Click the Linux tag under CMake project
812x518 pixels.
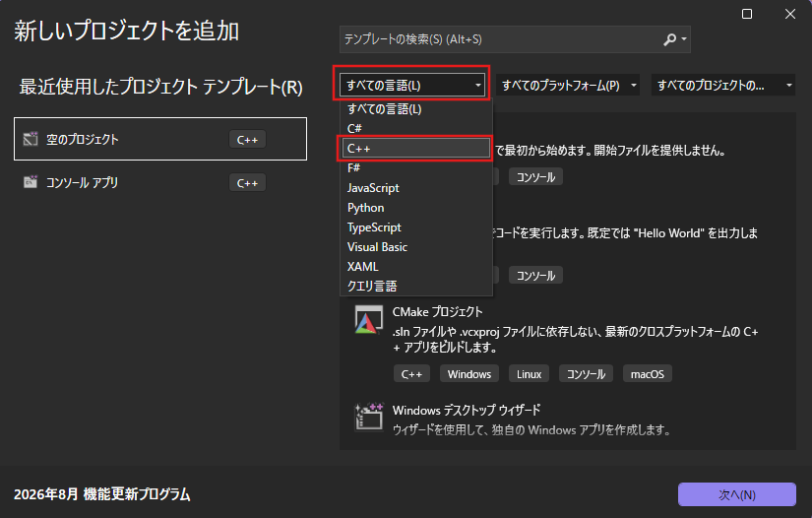529,374
